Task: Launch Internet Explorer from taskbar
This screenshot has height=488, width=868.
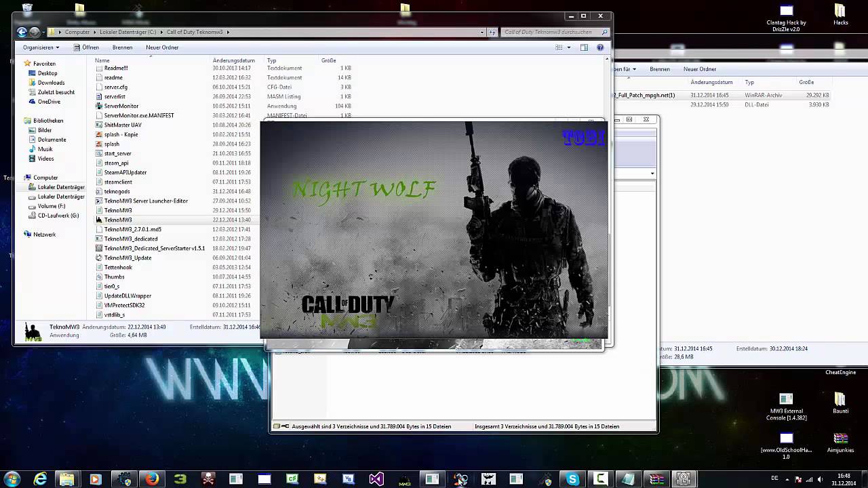Action: click(41, 479)
